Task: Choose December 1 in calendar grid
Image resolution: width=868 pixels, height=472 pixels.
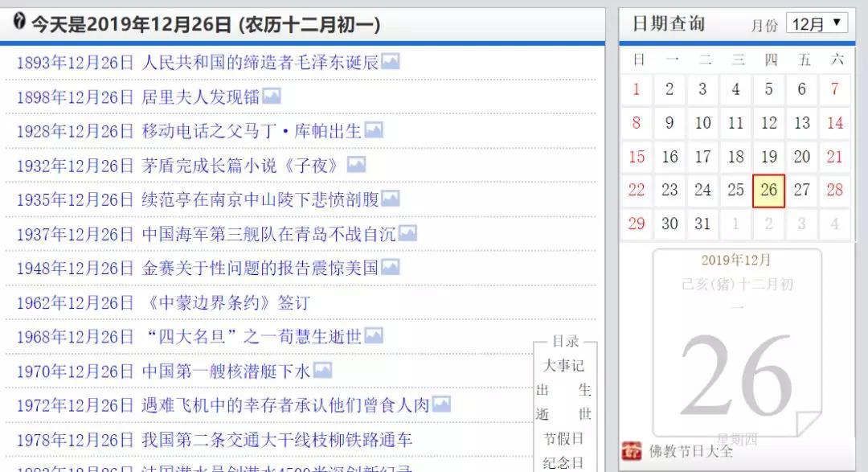Action: (x=637, y=89)
